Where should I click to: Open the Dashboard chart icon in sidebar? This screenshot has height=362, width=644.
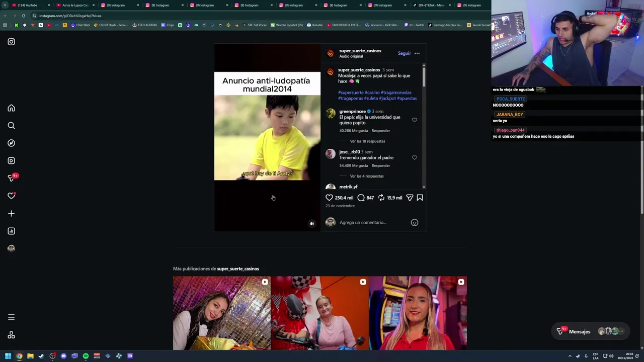[11, 231]
